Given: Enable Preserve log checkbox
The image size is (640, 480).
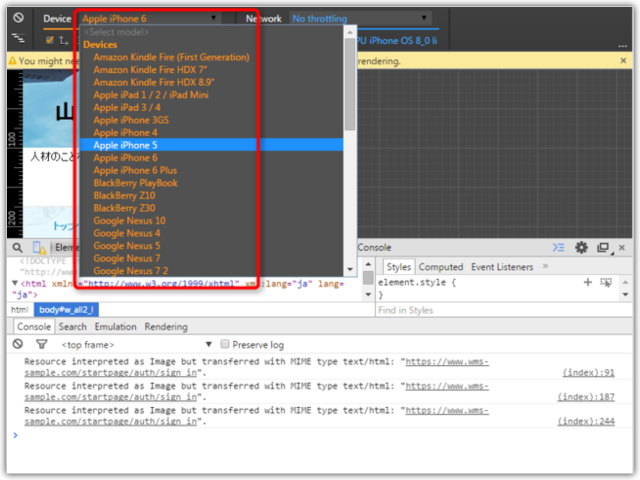Looking at the screenshot, I should point(224,344).
